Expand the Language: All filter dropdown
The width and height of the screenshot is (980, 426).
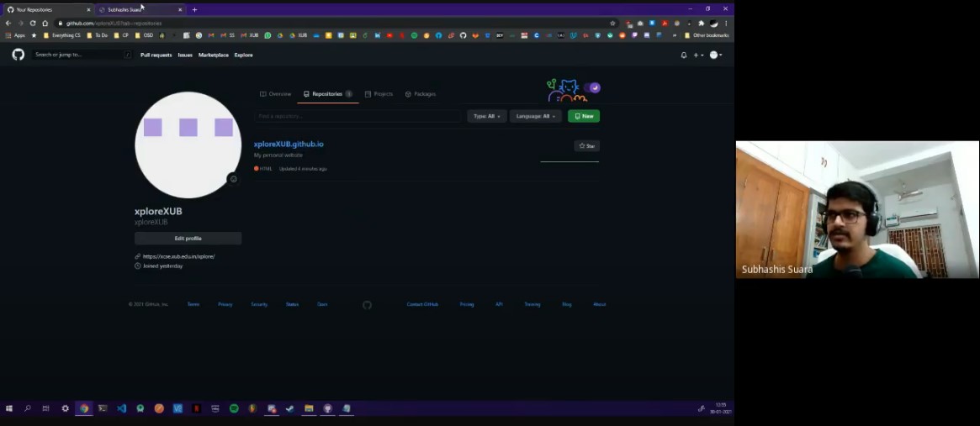(535, 116)
